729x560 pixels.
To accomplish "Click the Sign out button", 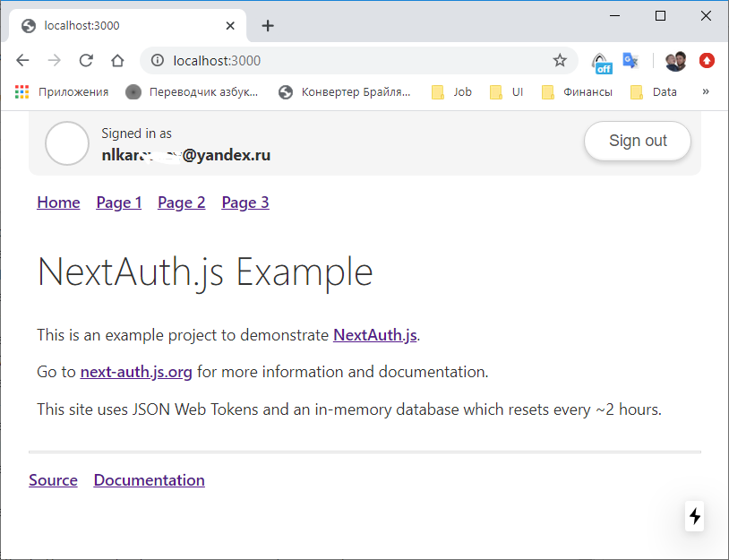I will click(638, 141).
